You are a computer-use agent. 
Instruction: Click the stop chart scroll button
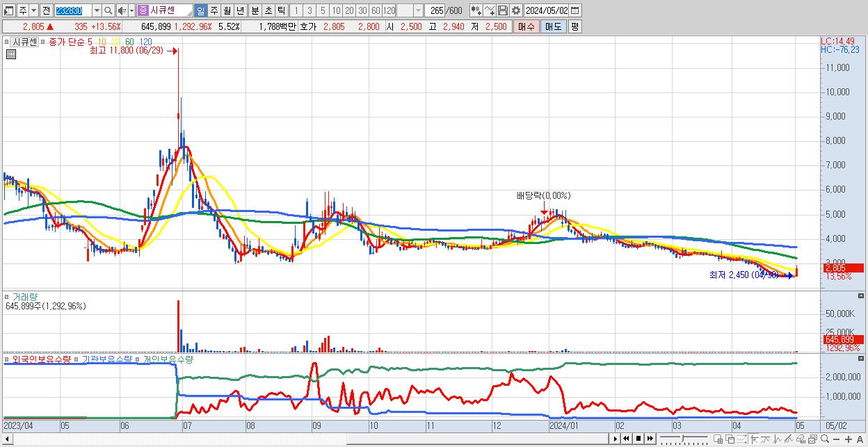click(638, 439)
